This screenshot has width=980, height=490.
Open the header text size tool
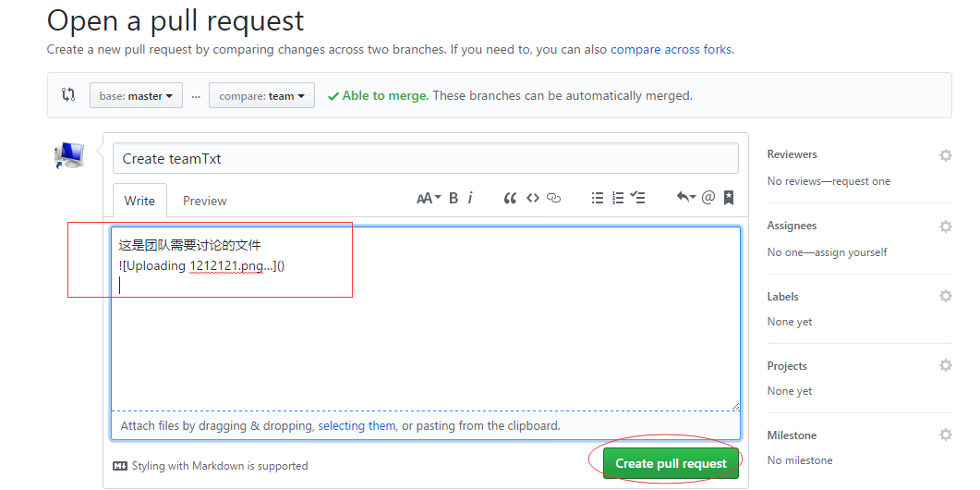429,199
